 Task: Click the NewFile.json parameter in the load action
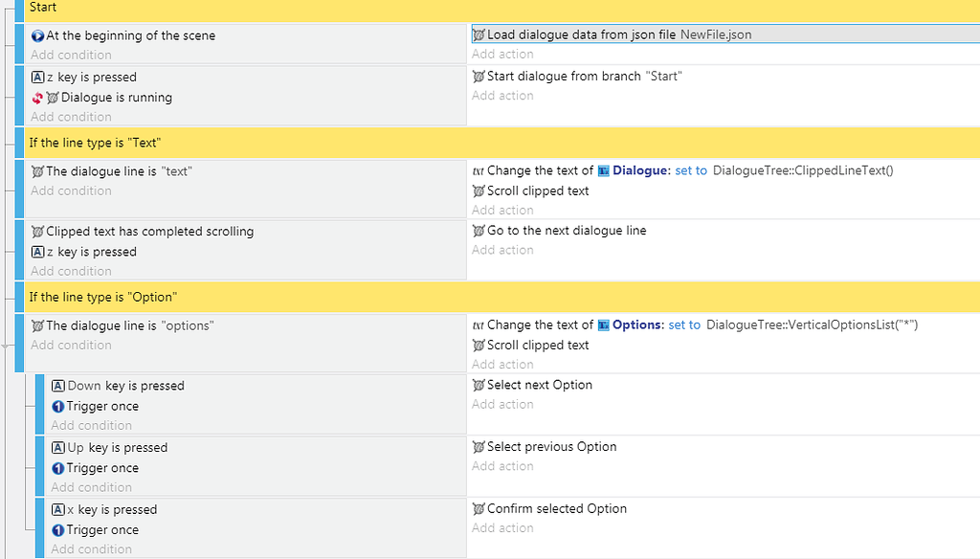(x=716, y=34)
